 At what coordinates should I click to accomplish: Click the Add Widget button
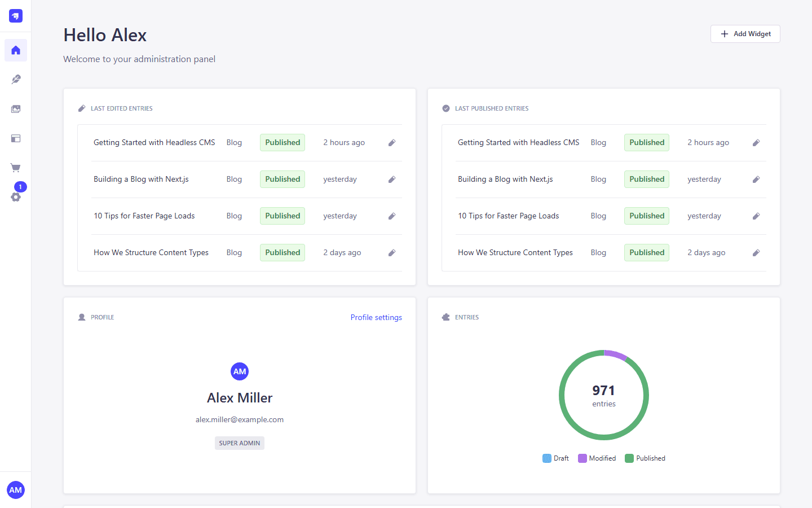pos(745,34)
